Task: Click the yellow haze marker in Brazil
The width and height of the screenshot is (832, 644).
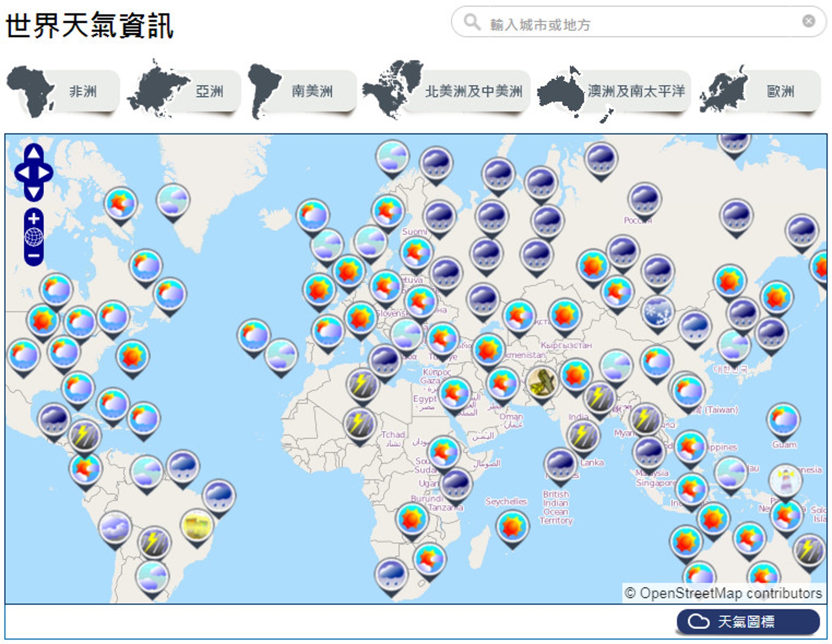Action: pyautogui.click(x=197, y=525)
